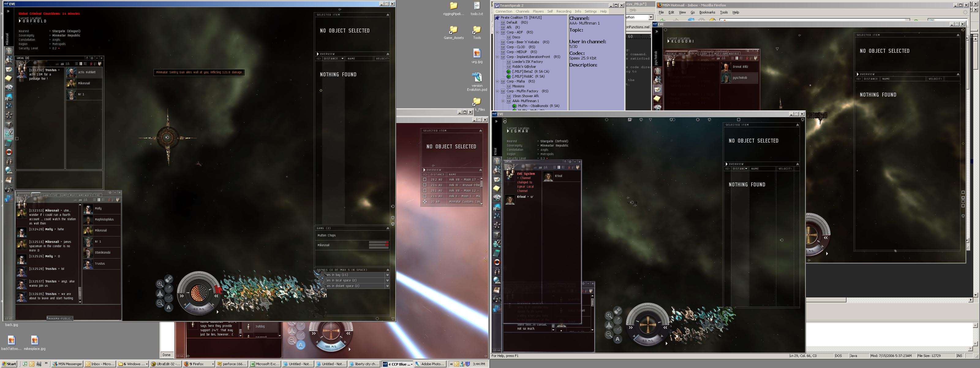Open the notepad sticky-note icon in Mikesnail's sidebar
This screenshot has width=980, height=368.
(8, 79)
